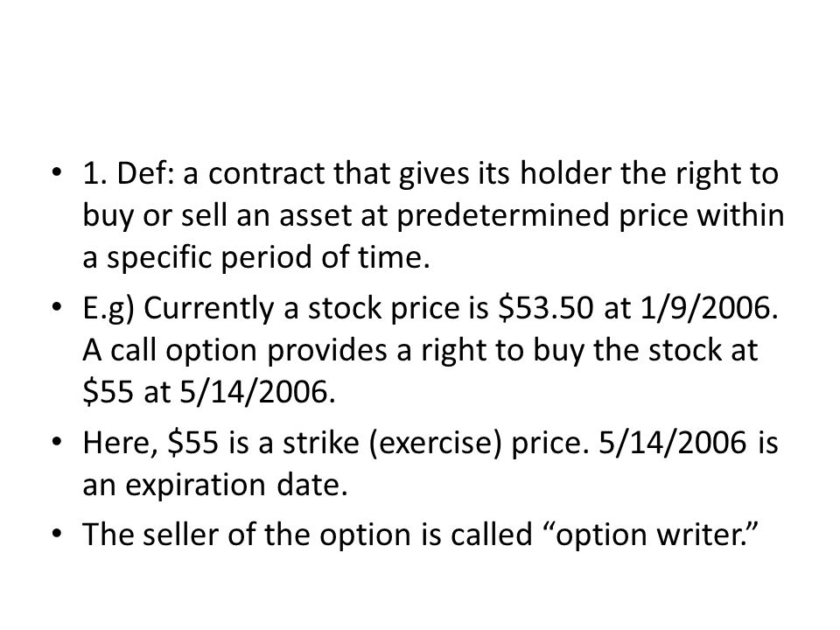Click "$55 at 5/14/2006." line

[x=209, y=392]
